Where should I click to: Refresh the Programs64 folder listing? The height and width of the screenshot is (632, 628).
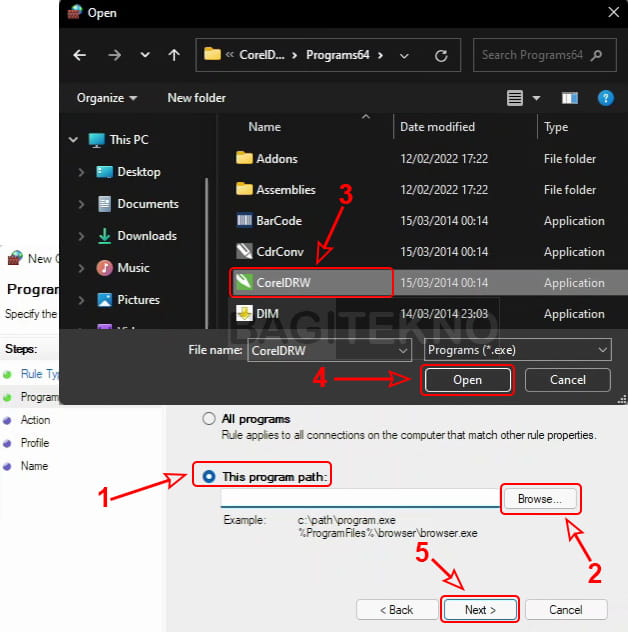point(441,55)
